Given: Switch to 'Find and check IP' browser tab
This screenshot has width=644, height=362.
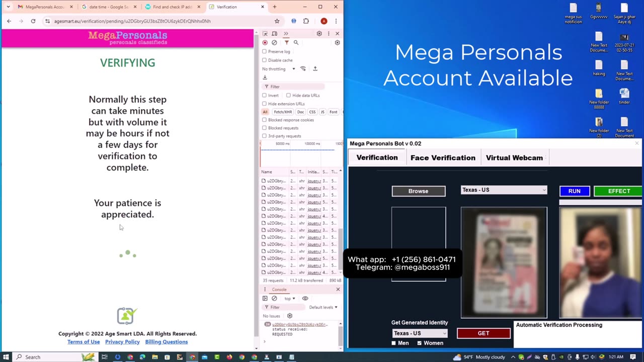Looking at the screenshot, I should tap(172, 7).
